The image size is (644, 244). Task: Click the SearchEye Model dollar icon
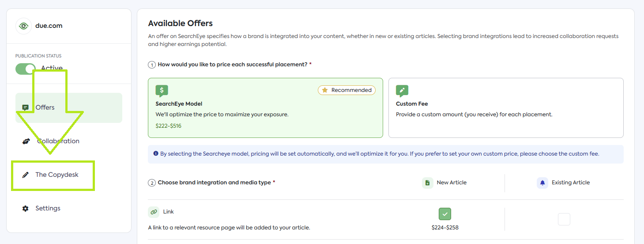pyautogui.click(x=162, y=91)
